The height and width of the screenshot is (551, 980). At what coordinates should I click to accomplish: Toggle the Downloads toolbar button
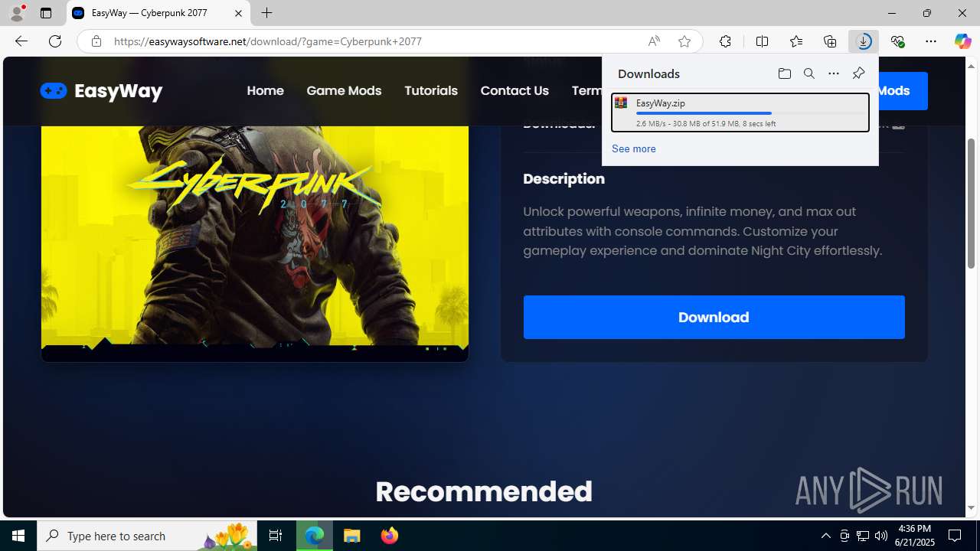coord(864,41)
